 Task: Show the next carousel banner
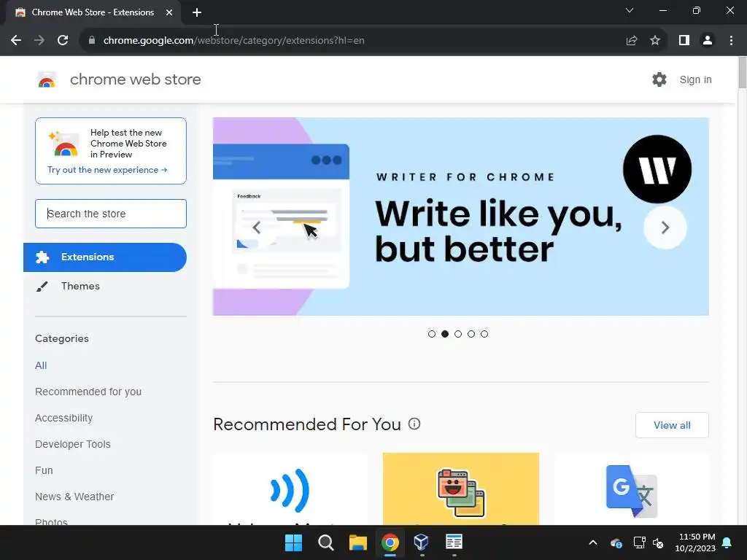(x=665, y=227)
